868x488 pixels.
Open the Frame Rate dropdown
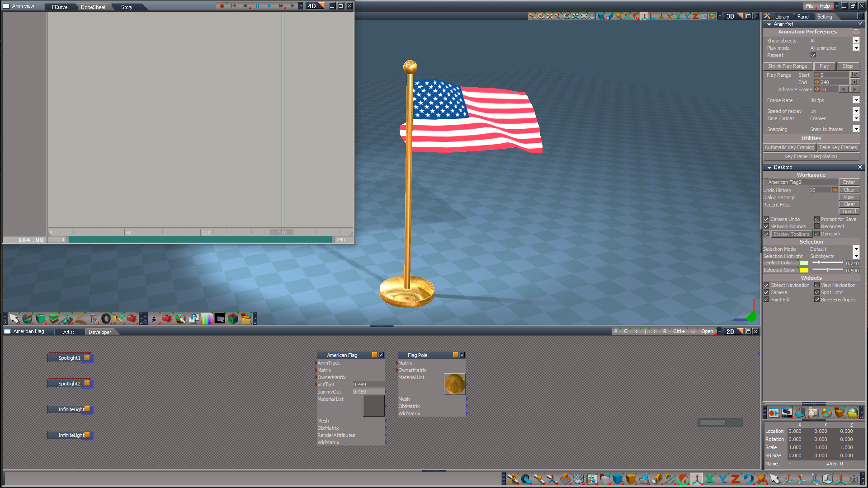856,100
